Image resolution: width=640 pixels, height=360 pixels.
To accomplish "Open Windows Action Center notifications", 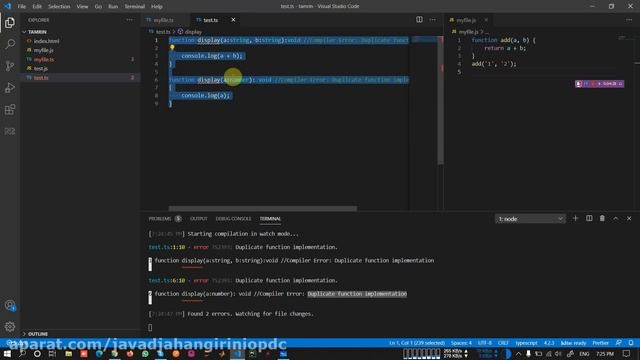I will 627,354.
